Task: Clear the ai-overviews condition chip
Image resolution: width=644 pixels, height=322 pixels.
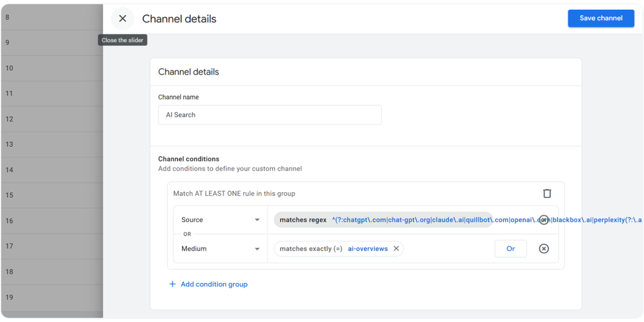Action: (x=396, y=248)
